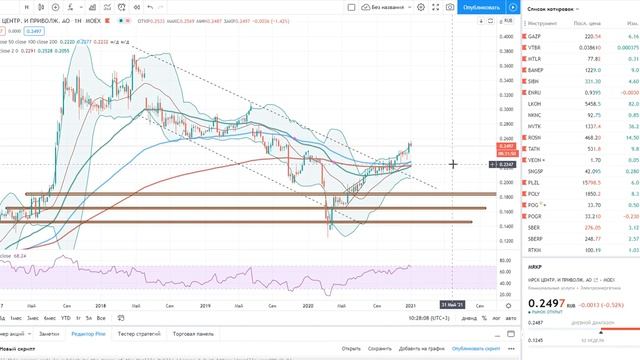
Task: Open the three dots script menu
Action: point(511,349)
